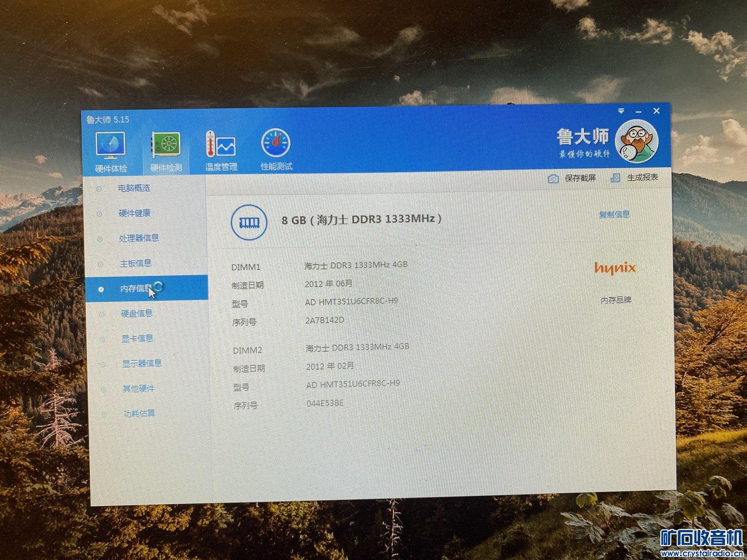Click DIMM2 label

coord(247,350)
